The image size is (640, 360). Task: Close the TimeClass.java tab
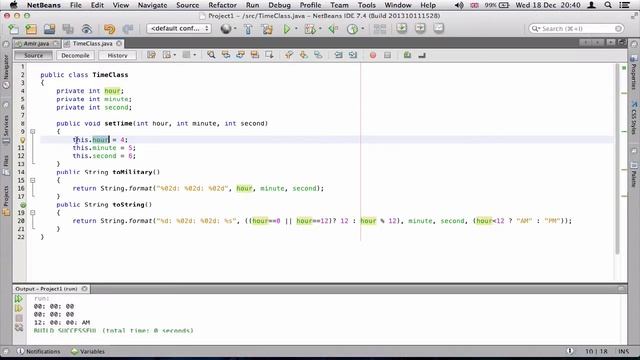119,43
